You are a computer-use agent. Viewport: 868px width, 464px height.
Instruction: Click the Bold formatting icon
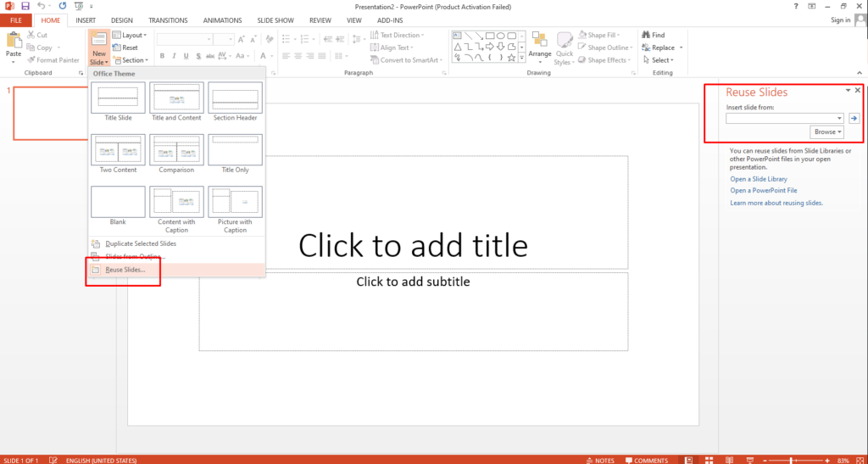[162, 56]
